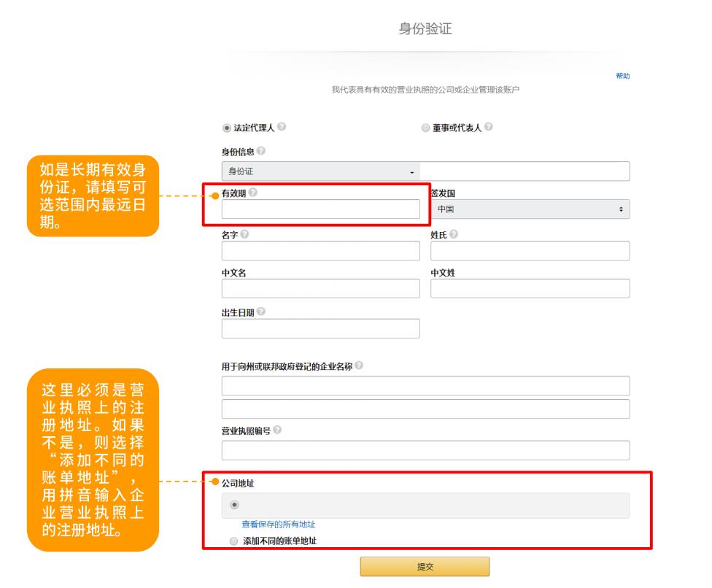Expand the 身份证 document type dropdown
The width and height of the screenshot is (712, 588).
tap(320, 171)
